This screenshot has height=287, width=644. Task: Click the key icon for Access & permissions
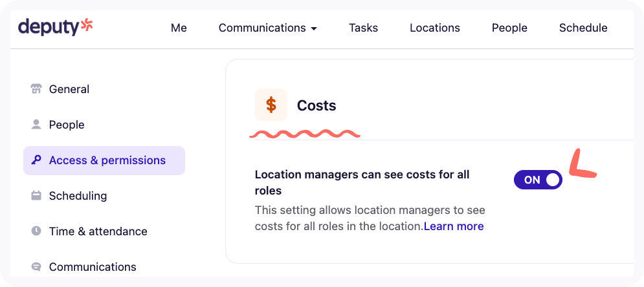tap(36, 160)
